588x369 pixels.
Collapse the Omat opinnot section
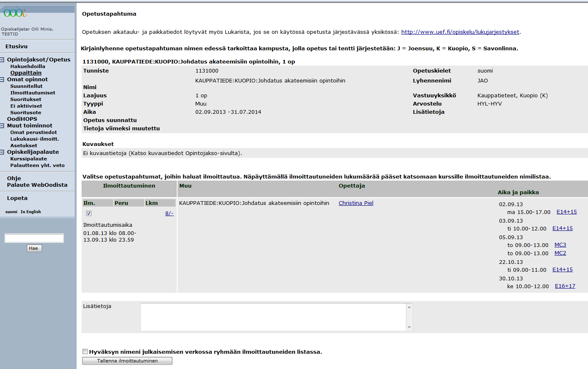[x=2, y=80]
